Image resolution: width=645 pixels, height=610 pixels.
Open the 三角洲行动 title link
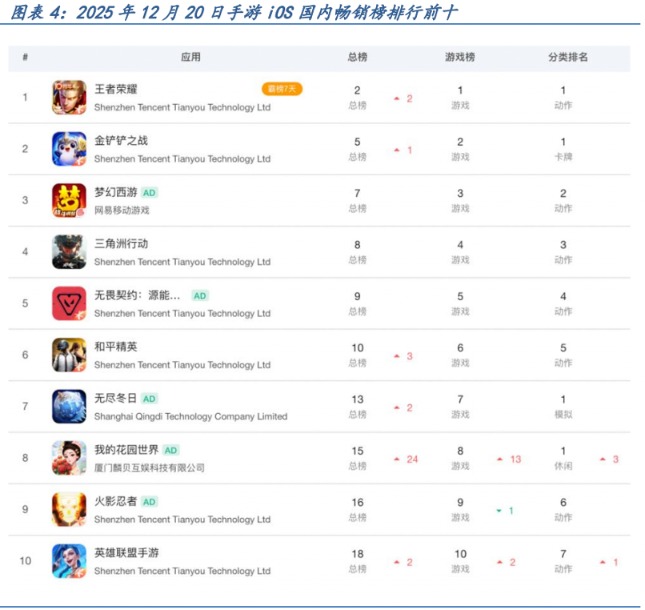coord(121,244)
